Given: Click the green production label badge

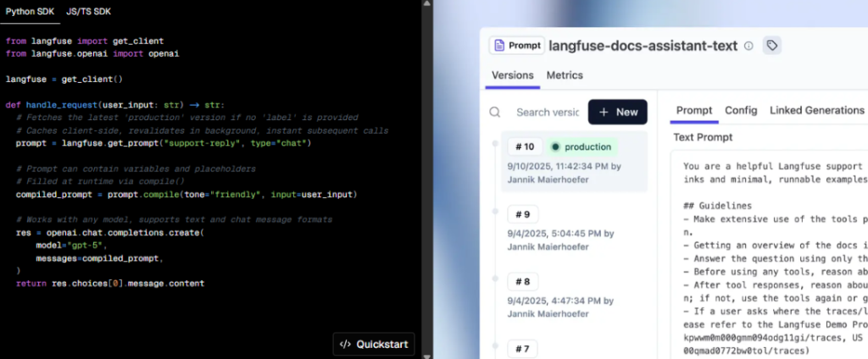Looking at the screenshot, I should pyautogui.click(x=581, y=146).
